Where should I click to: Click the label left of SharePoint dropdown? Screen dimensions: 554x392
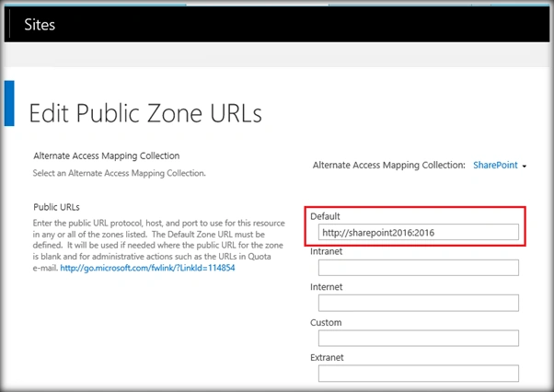389,165
